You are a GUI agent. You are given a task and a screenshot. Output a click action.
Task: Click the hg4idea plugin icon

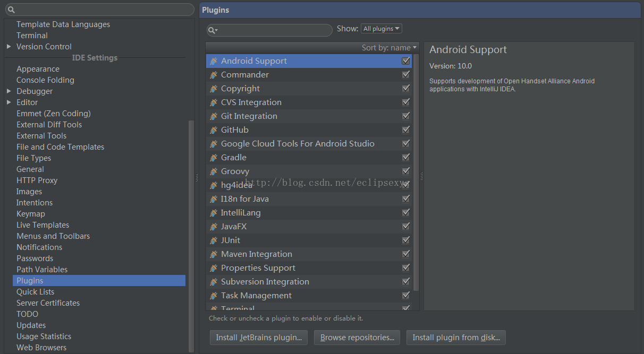click(x=214, y=185)
